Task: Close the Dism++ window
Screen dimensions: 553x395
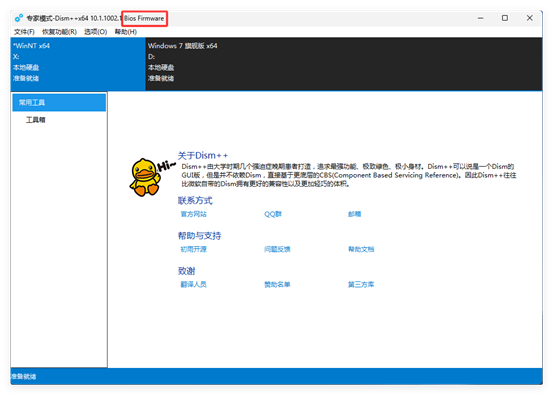Action: click(x=530, y=18)
